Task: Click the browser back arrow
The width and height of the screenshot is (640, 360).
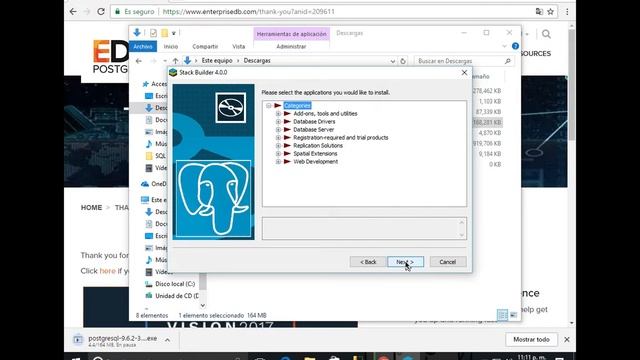Action: tap(73, 11)
